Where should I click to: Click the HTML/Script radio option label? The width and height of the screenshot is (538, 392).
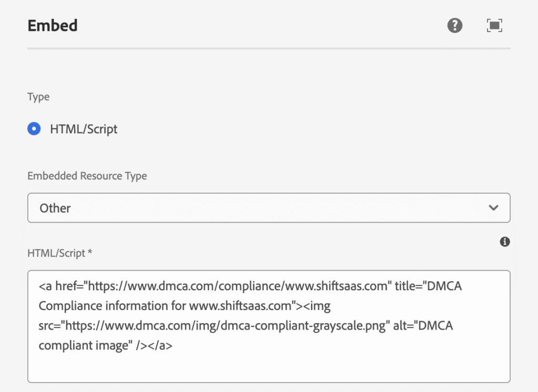84,129
